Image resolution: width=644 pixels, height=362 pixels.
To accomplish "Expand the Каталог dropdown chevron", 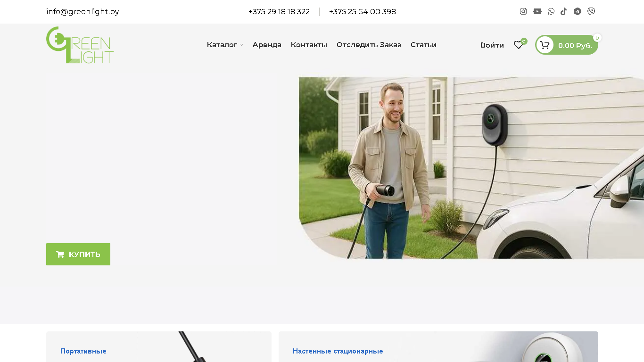I will click(241, 45).
